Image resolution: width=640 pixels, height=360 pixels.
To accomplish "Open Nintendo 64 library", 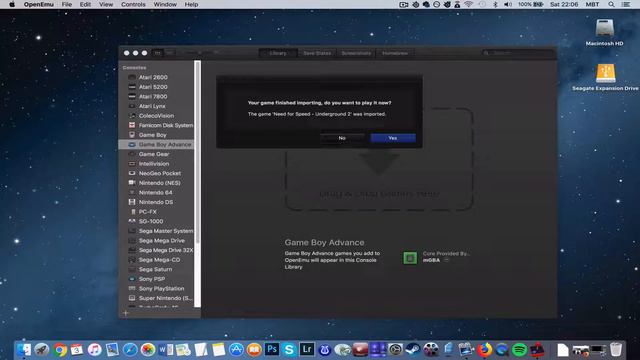I will tap(156, 192).
